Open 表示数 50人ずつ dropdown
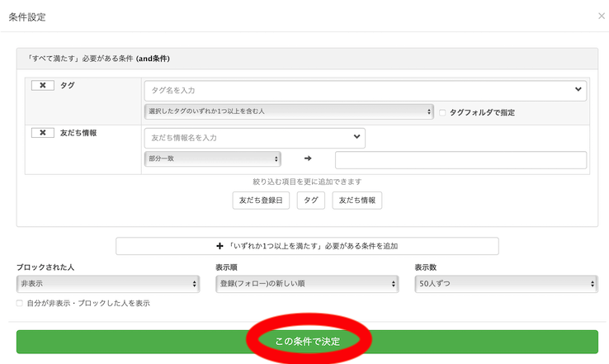This screenshot has width=609, height=364. pyautogui.click(x=505, y=284)
